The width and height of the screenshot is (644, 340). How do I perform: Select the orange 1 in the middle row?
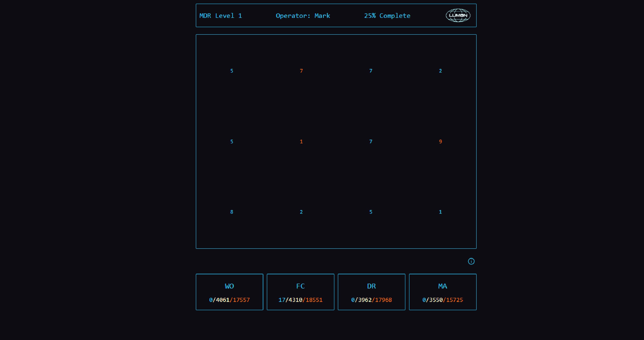point(301,141)
